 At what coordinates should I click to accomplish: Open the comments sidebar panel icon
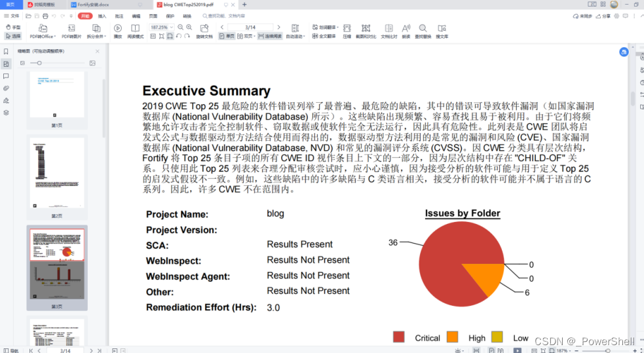point(6,76)
